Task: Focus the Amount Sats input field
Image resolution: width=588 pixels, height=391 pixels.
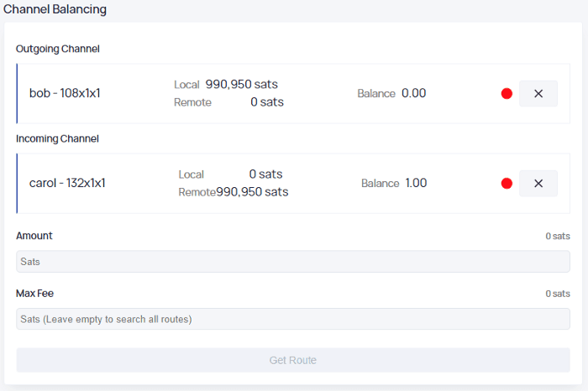Action: click(x=293, y=262)
